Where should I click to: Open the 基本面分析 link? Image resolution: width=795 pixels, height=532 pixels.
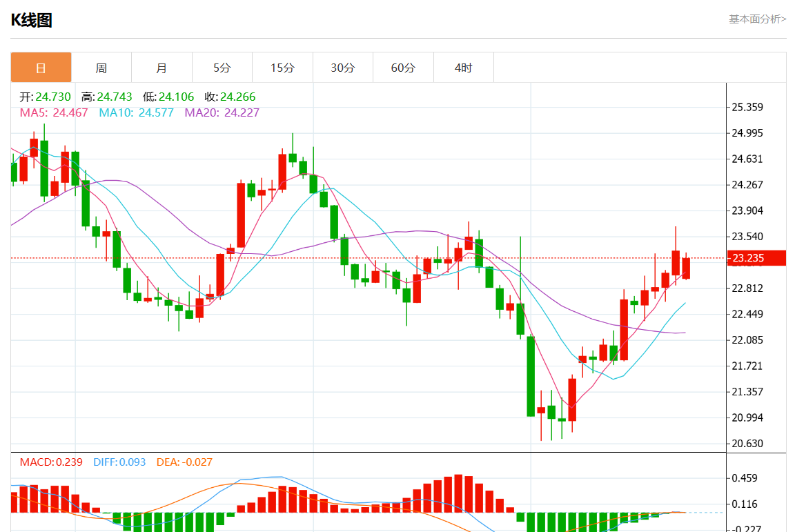(758, 19)
